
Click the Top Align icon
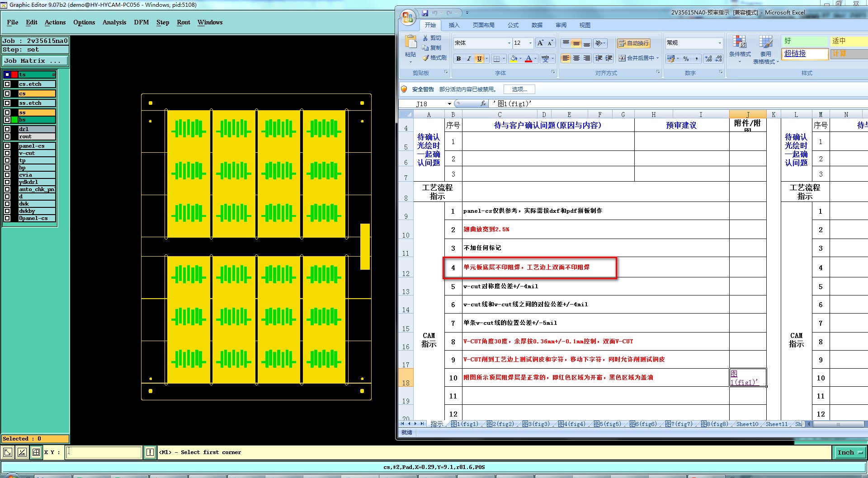(566, 43)
